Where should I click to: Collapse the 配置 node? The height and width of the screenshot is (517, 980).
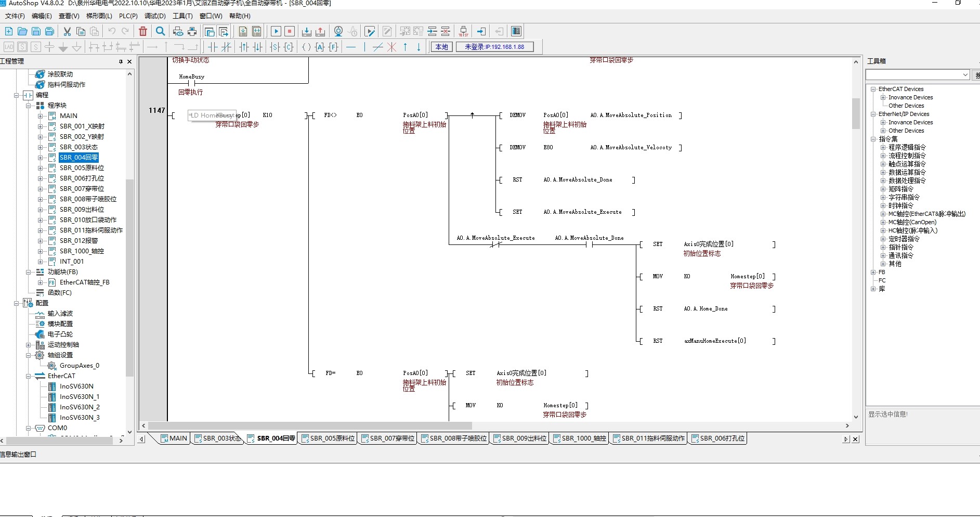(17, 303)
